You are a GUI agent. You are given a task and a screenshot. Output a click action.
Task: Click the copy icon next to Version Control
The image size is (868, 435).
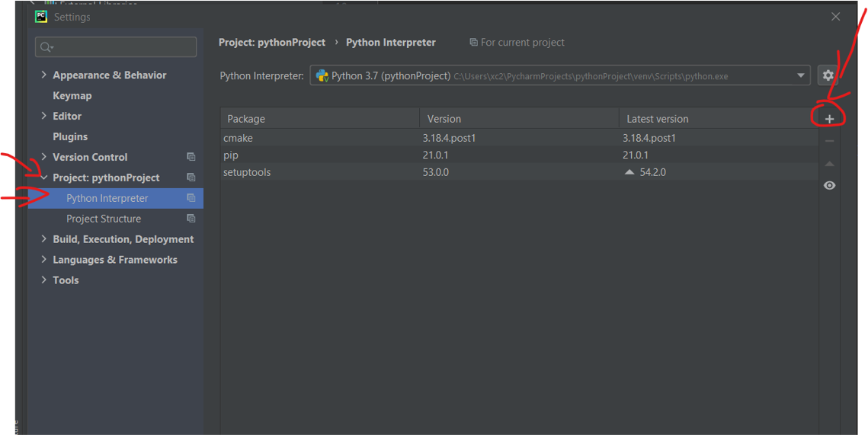click(191, 157)
